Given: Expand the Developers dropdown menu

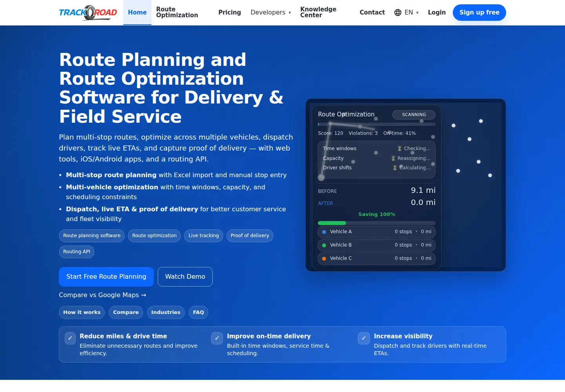Looking at the screenshot, I should pyautogui.click(x=271, y=13).
